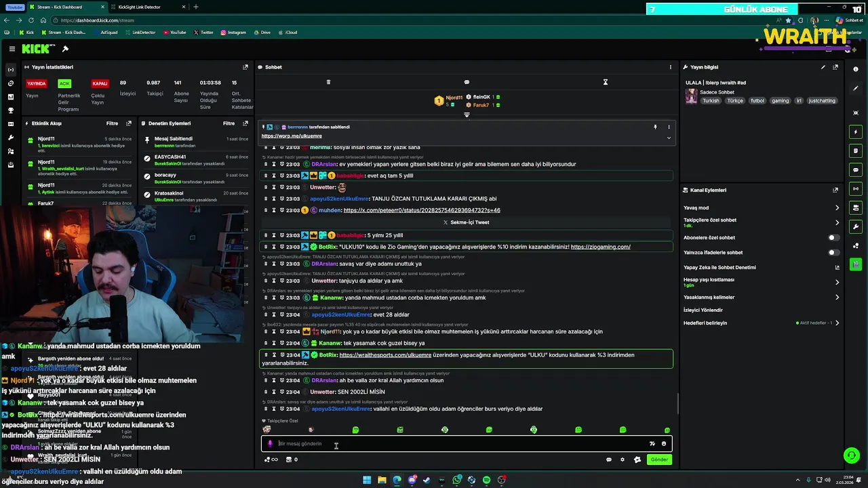Open the trophy achievements sidebar icon

10,110
